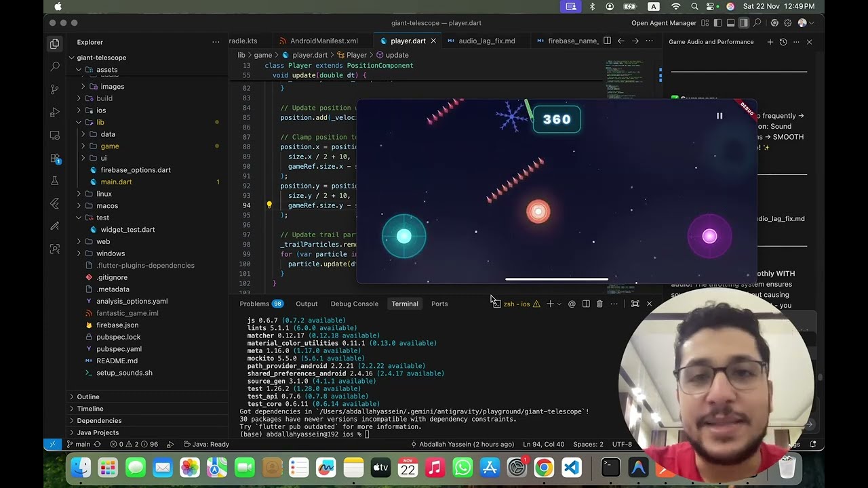Open the Testing flask icon view
The height and width of the screenshot is (488, 868).
[55, 181]
